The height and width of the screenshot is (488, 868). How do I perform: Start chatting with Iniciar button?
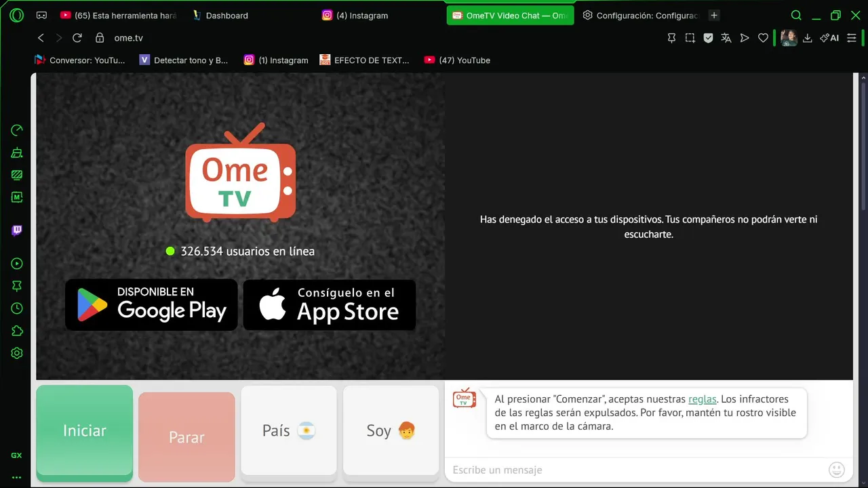pyautogui.click(x=84, y=433)
